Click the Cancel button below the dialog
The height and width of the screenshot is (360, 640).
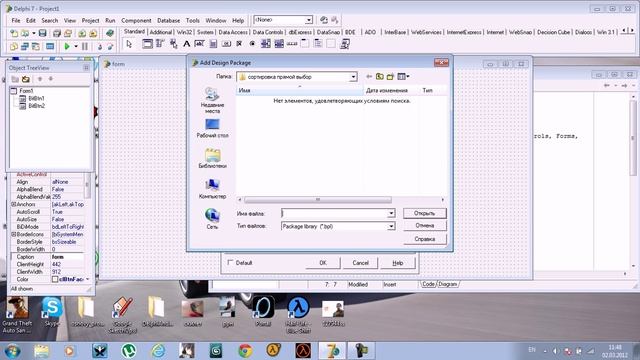point(360,263)
